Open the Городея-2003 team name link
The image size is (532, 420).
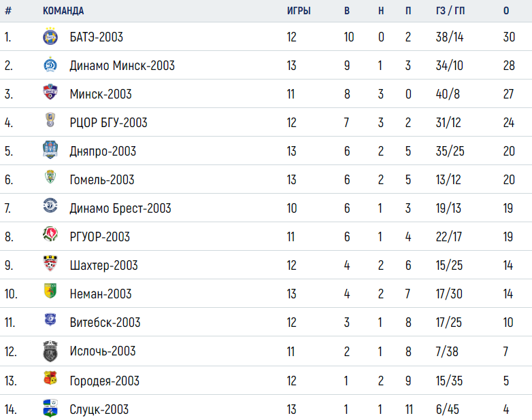coord(105,381)
